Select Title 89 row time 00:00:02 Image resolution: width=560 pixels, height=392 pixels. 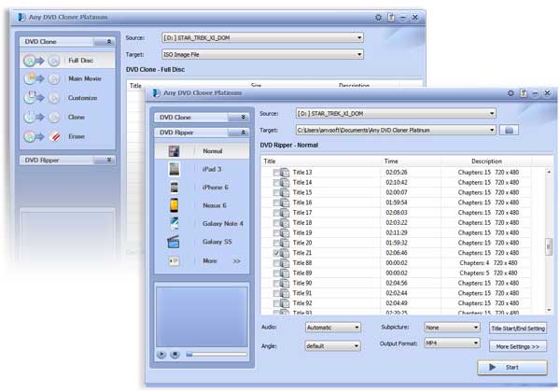point(397,273)
